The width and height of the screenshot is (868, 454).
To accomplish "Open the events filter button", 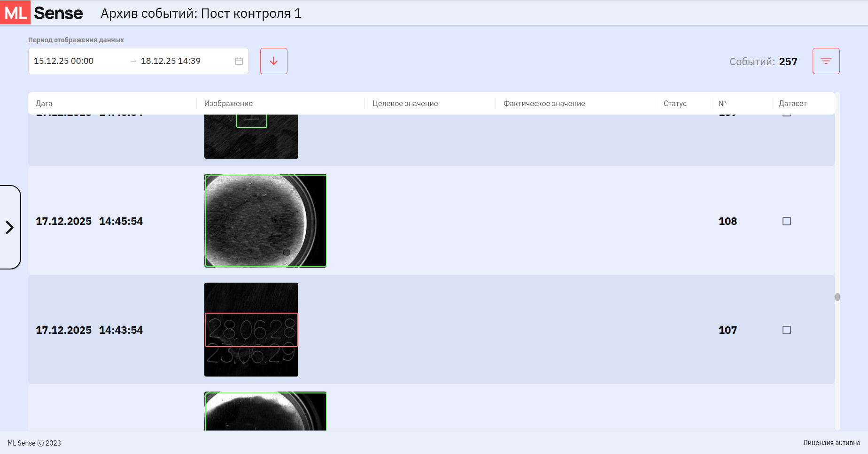I will tap(826, 61).
